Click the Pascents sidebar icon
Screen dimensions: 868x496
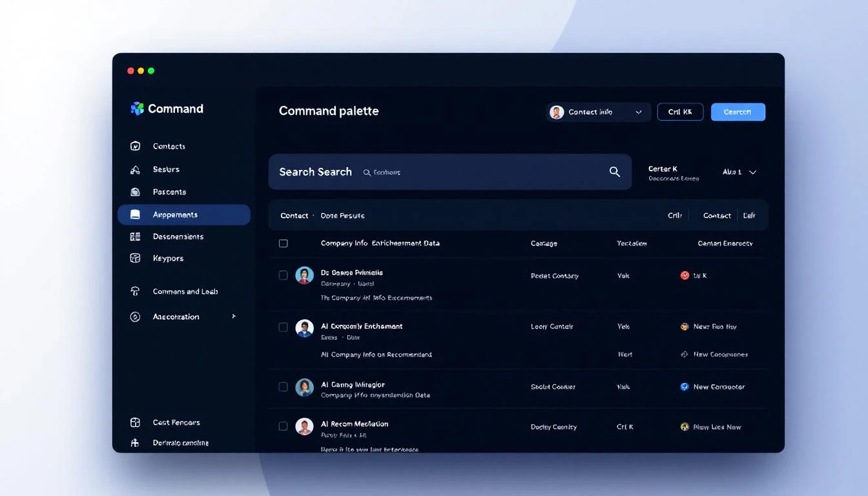click(135, 191)
